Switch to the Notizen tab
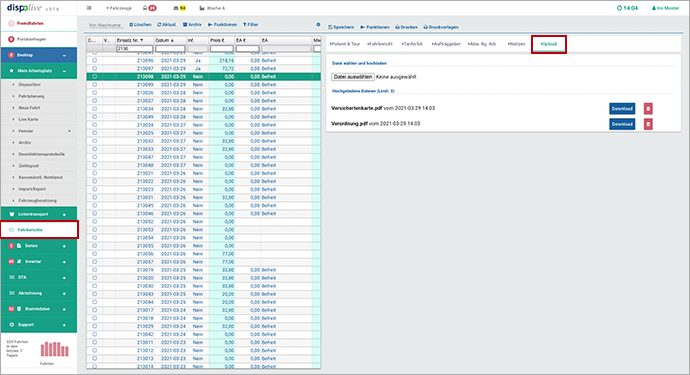Image resolution: width=690 pixels, height=375 pixels. 516,44
